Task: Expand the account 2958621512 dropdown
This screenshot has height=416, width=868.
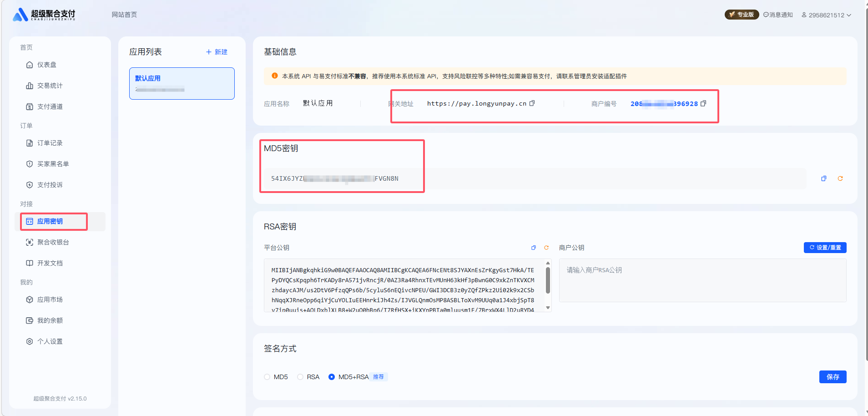Action: 826,15
